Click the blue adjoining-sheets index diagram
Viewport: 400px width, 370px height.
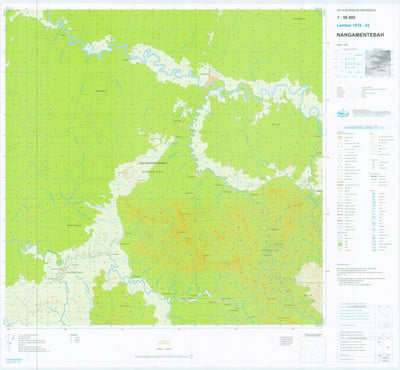[x=349, y=63]
